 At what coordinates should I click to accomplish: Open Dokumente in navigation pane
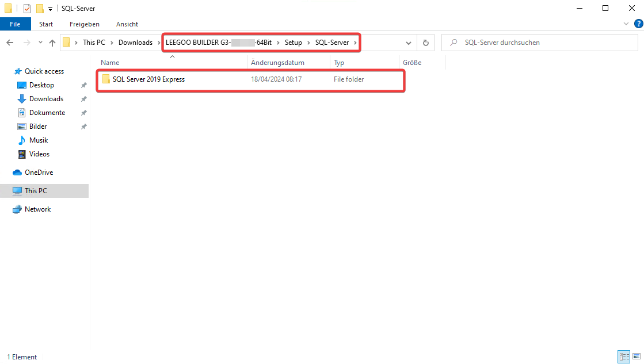(x=47, y=113)
